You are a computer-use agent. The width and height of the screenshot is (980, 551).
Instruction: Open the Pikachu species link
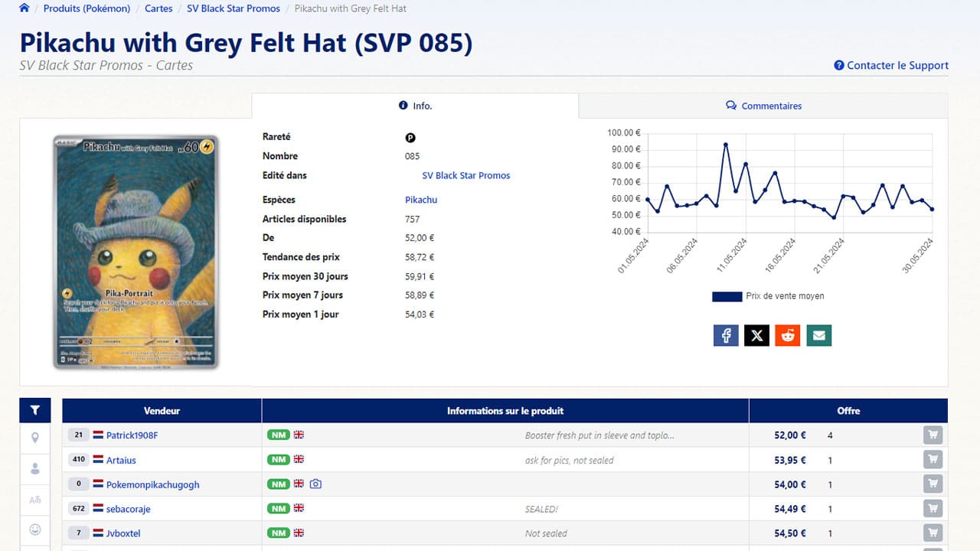click(421, 200)
